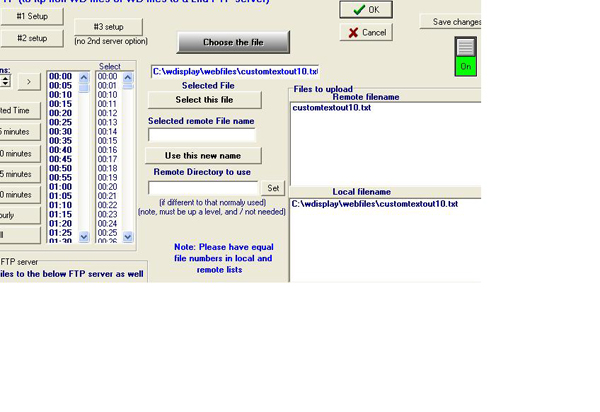The width and height of the screenshot is (600, 412).
Task: Select the path entry in Local filename list
Action: tap(375, 204)
